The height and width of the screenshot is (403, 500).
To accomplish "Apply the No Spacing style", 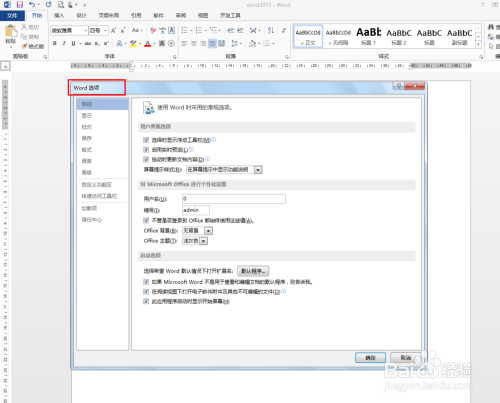I will point(338,36).
